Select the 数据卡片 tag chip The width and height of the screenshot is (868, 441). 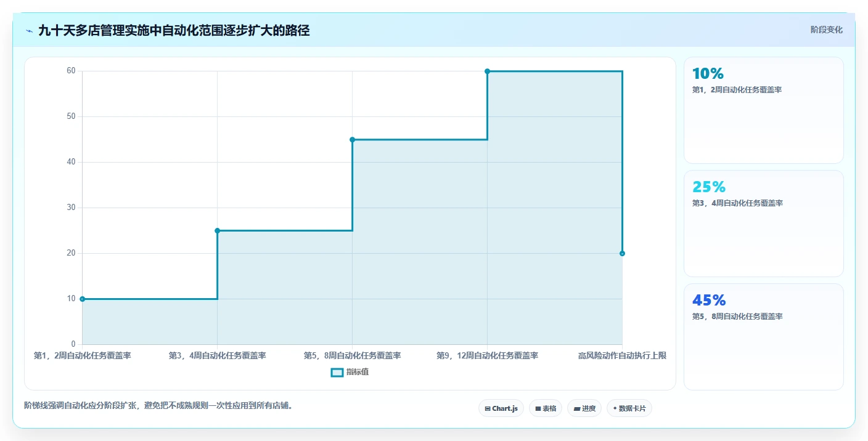tap(629, 408)
